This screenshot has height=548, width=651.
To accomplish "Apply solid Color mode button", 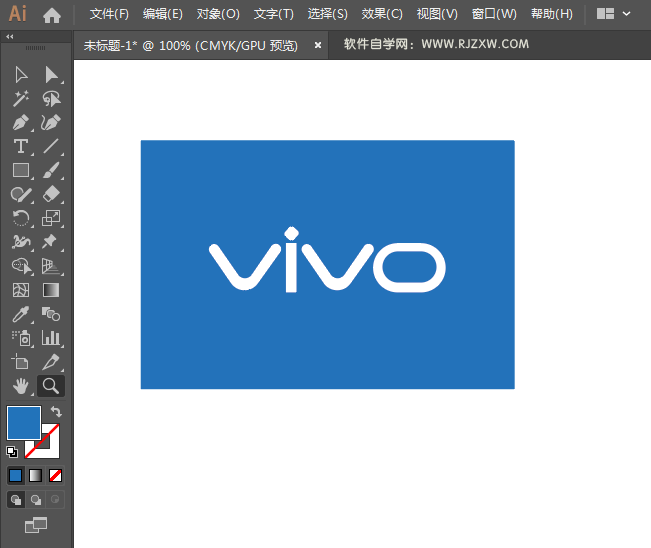I will coord(16,475).
